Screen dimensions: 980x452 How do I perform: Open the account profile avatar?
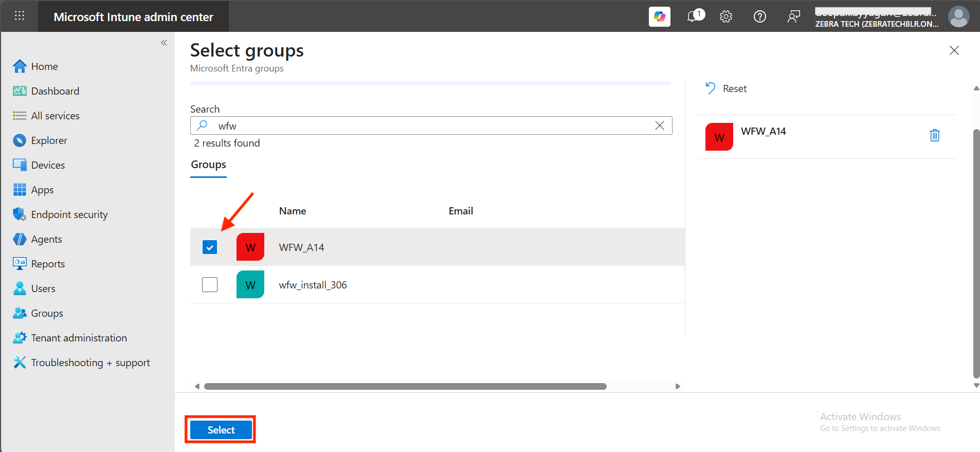(959, 16)
